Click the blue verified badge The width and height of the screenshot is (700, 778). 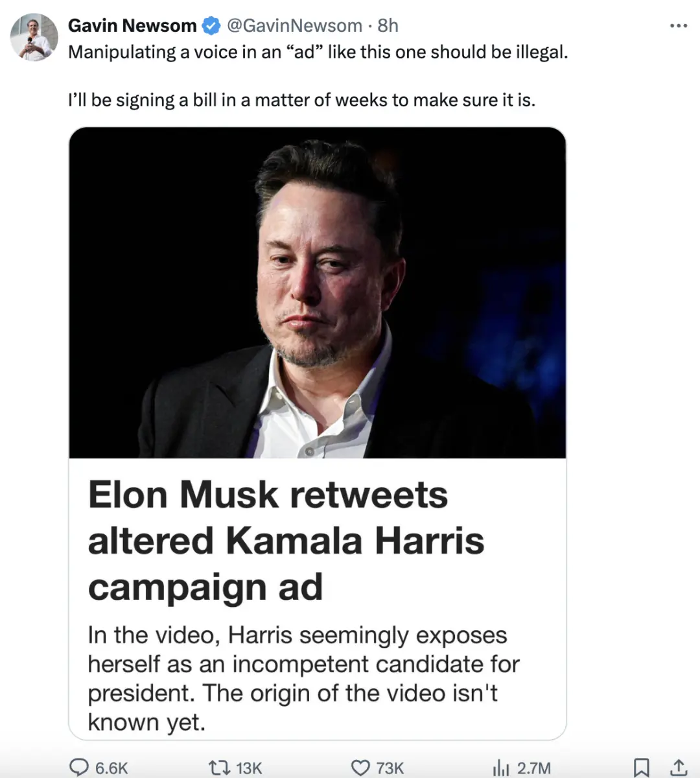click(x=211, y=26)
